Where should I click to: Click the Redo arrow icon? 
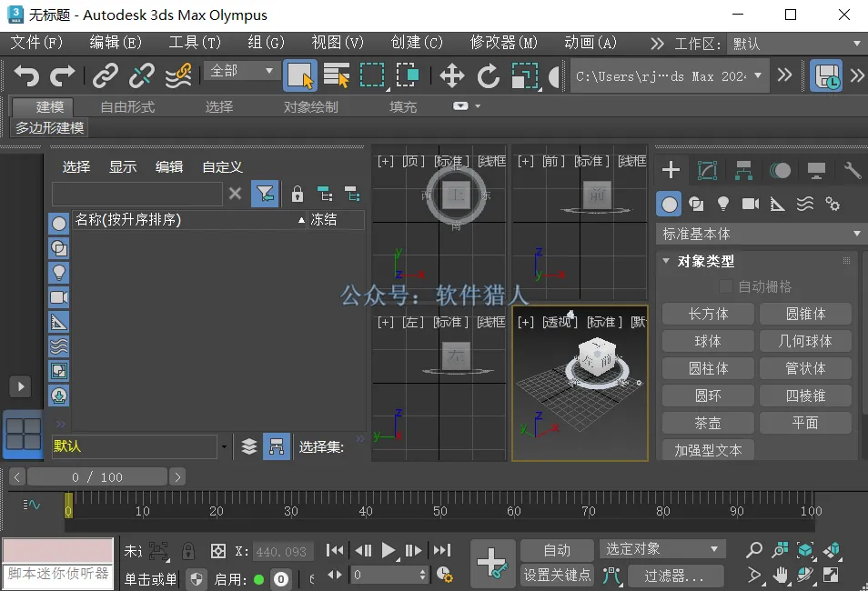pos(63,75)
